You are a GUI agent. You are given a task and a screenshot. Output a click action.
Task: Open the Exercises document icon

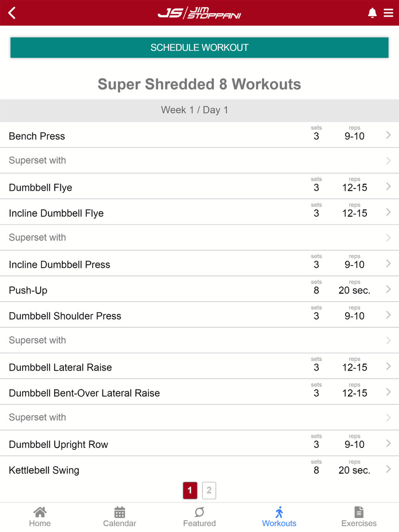[x=359, y=512]
